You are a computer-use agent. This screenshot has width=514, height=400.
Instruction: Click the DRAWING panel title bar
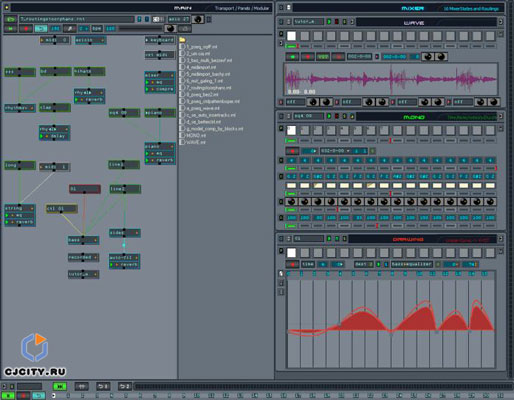(x=423, y=239)
